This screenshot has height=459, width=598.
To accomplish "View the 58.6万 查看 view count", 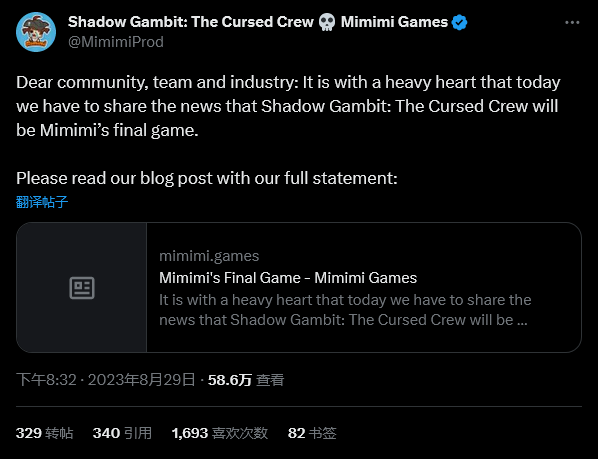I will 246,380.
